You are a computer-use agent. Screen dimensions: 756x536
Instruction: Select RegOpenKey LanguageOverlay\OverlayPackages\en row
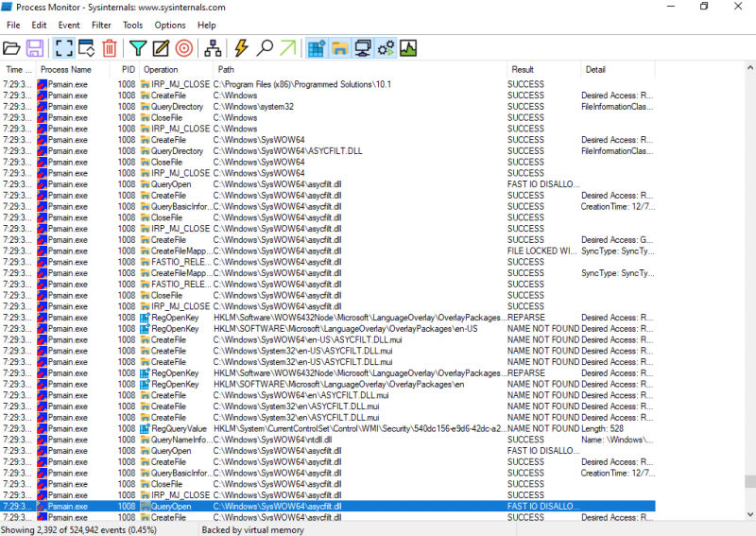coord(328,384)
